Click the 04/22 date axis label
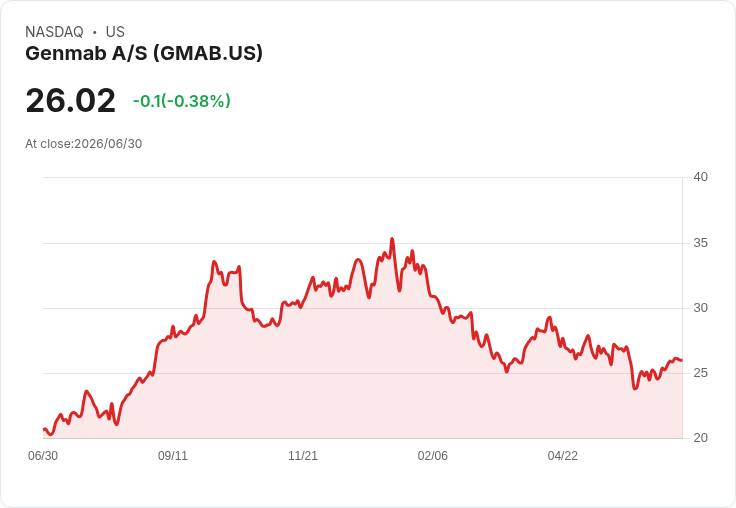Screen dimensions: 736x508 coord(562,455)
